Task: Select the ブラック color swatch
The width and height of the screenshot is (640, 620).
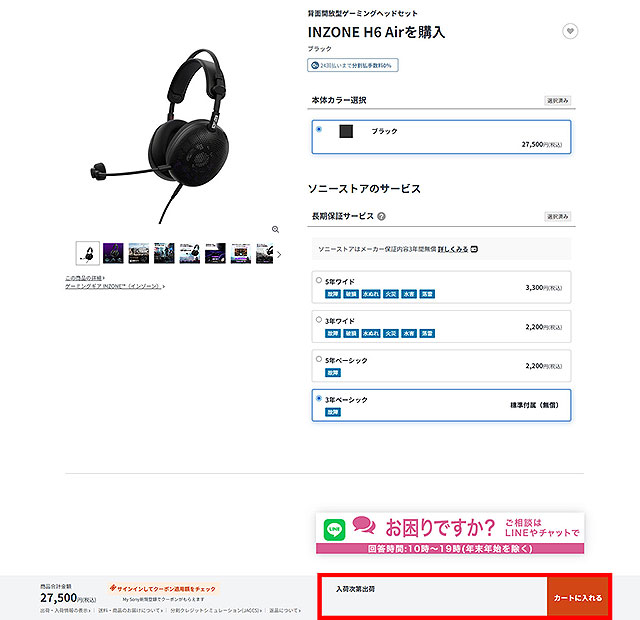Action: coord(346,131)
